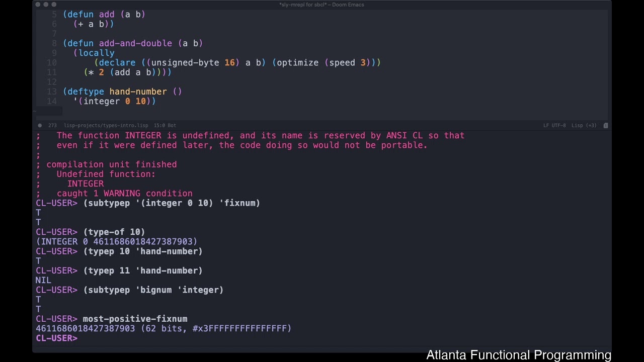Screen dimensions: 644x362
Task: Click the buffer-modified dot icon in modeline
Action: point(40,125)
